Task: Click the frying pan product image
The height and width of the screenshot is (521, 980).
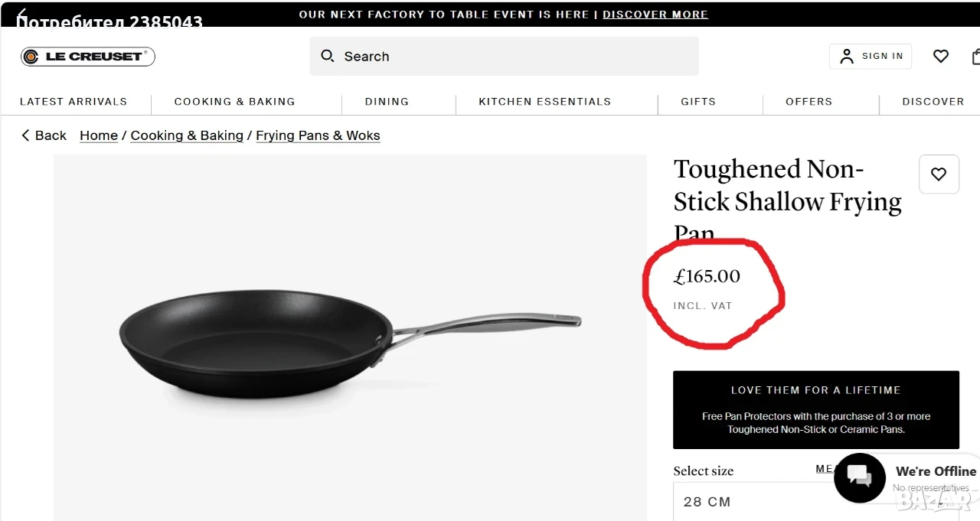Action: coord(350,337)
